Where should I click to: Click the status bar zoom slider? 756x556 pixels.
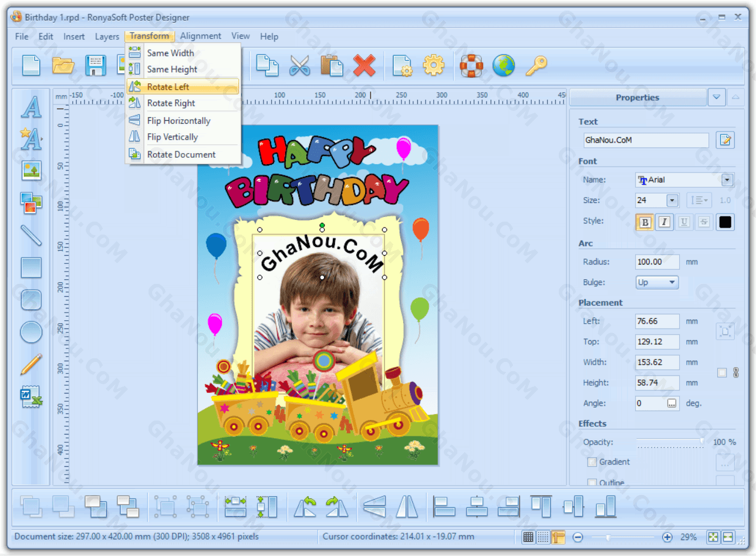[x=622, y=537]
